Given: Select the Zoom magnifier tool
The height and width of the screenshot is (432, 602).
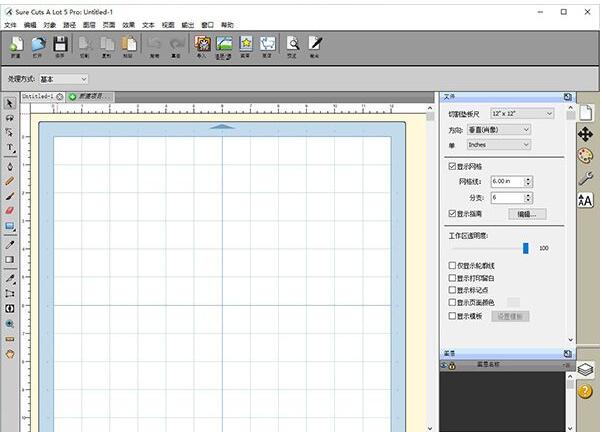Looking at the screenshot, I should [x=10, y=324].
